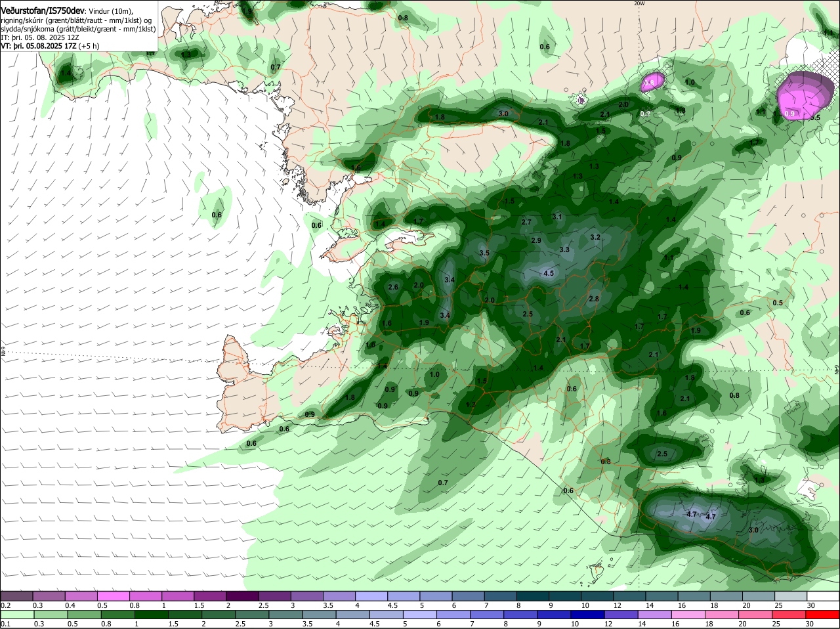Click the red rain swatch beyond 30
The image size is (840, 629).
click(x=822, y=614)
